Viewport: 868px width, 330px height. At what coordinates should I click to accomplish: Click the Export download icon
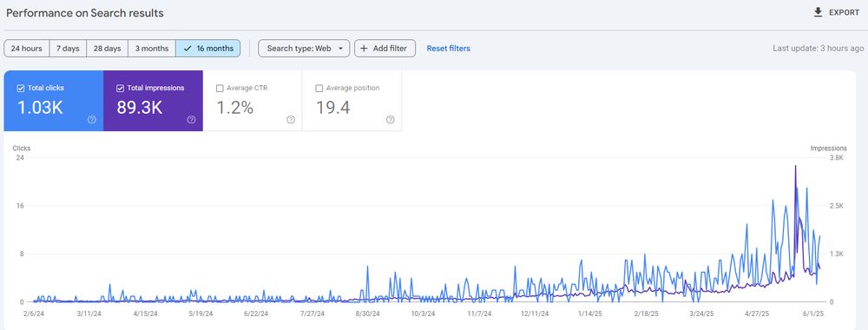click(x=818, y=12)
